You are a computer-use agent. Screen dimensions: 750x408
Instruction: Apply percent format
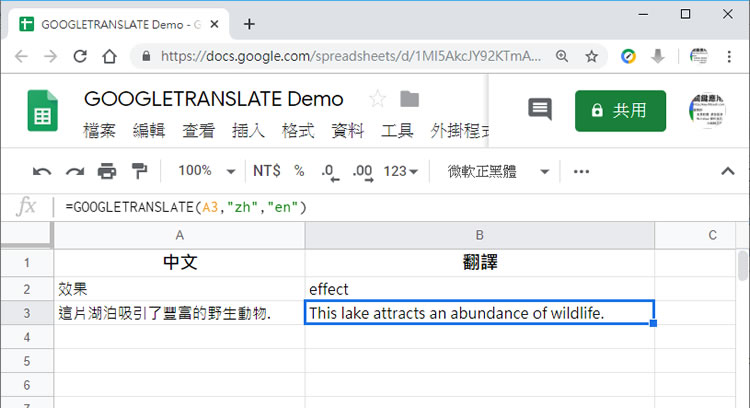coord(299,171)
